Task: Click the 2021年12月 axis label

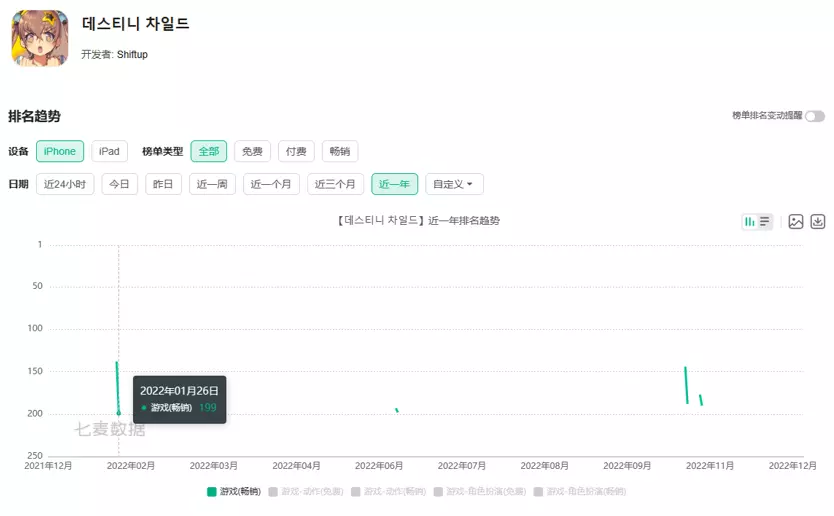Action: [48, 465]
